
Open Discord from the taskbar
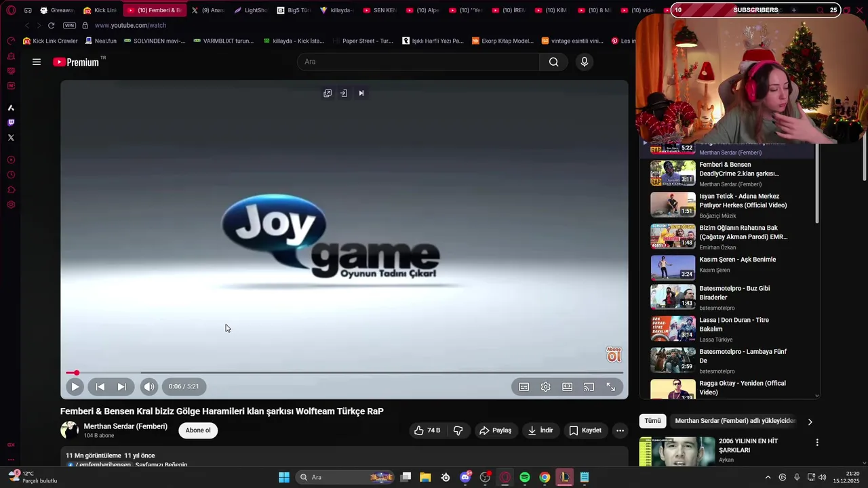(x=465, y=477)
